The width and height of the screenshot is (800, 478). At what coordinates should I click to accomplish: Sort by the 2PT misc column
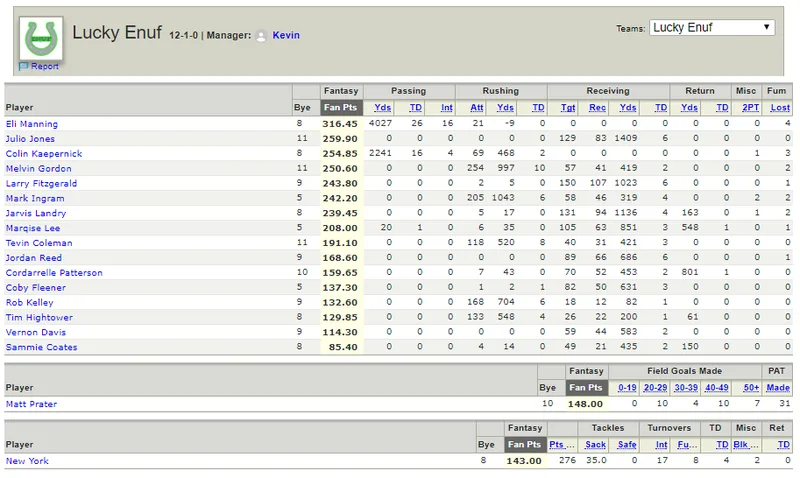click(751, 108)
